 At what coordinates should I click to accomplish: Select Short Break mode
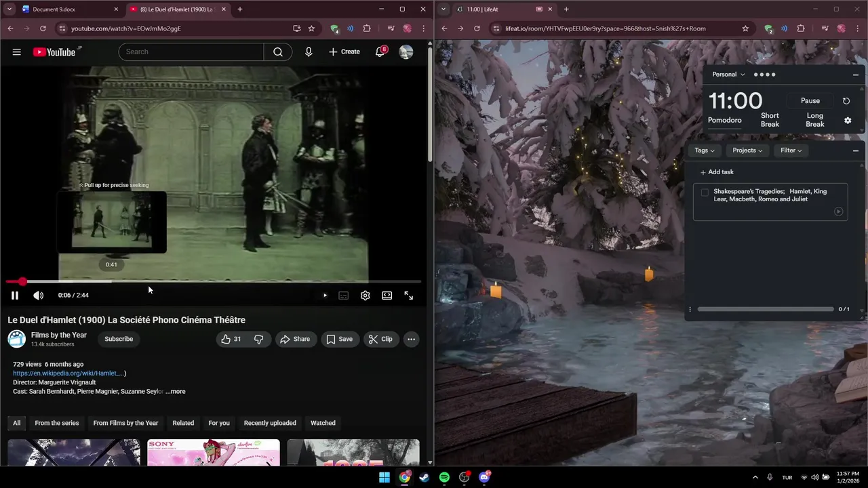(770, 120)
